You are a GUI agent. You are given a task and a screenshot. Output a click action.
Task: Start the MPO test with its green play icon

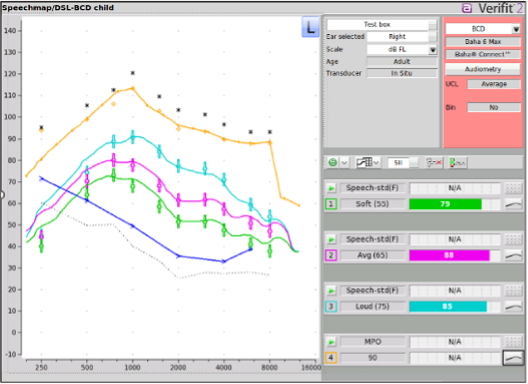tap(331, 342)
